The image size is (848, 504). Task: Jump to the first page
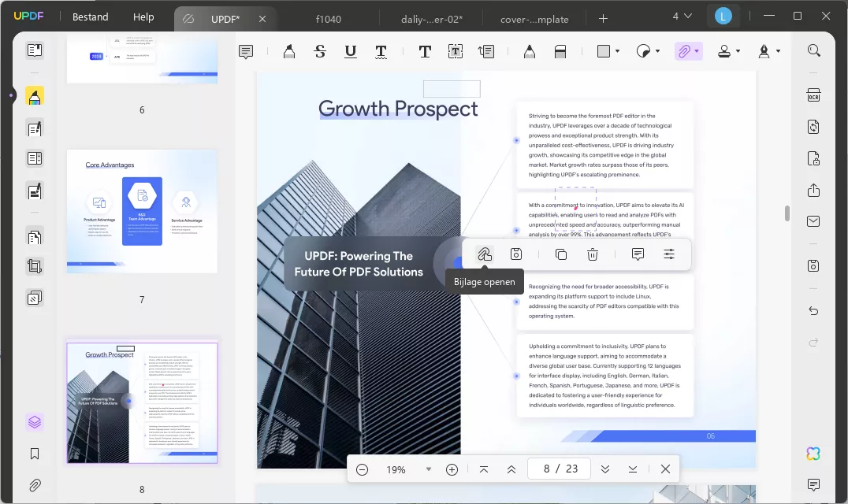click(x=484, y=469)
